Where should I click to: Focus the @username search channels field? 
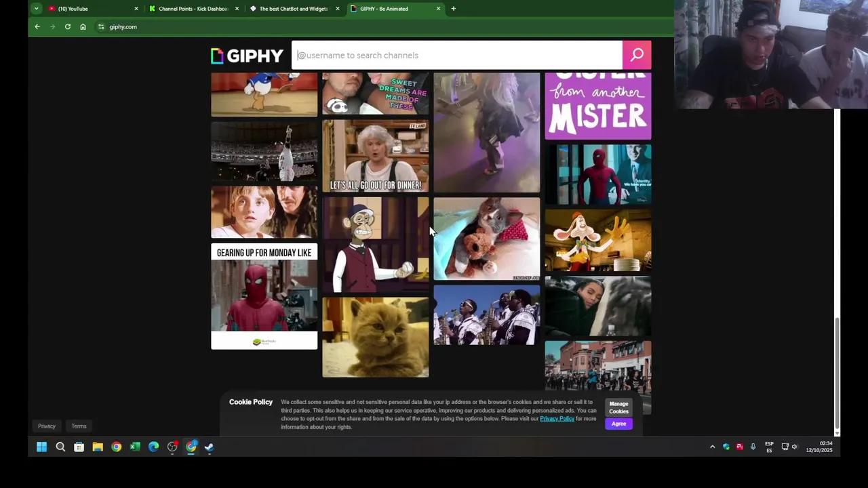[x=457, y=55]
